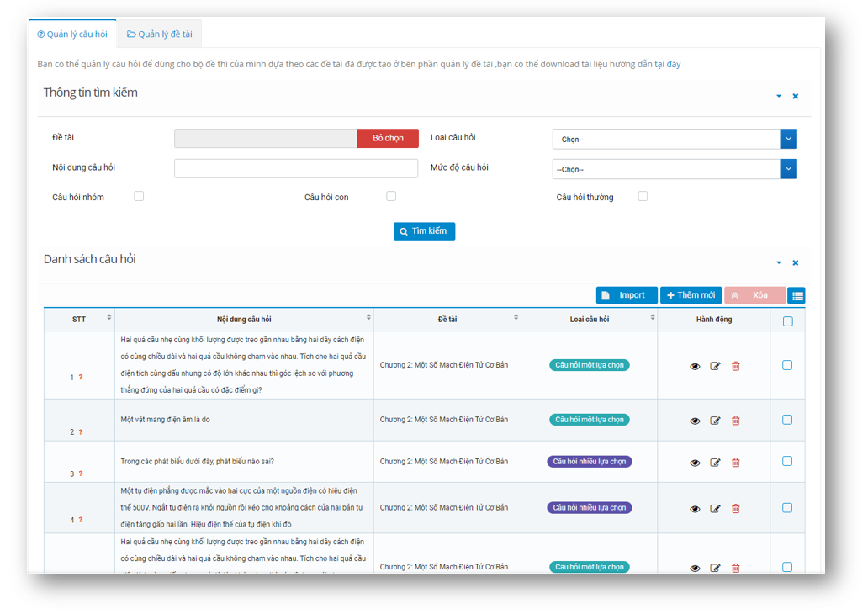This screenshot has width=868, height=614.
Task: Click the edit pencil icon for question 2
Action: pos(716,421)
